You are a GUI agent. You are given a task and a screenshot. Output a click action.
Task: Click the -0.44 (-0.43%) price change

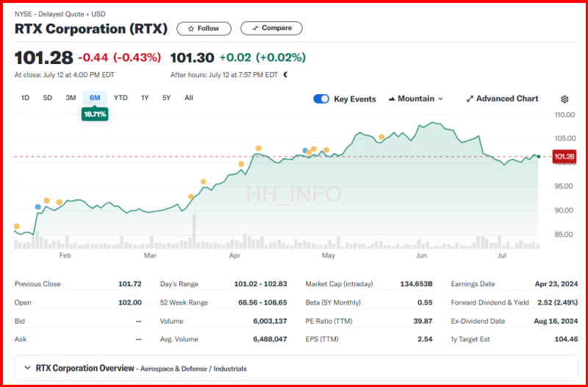[x=120, y=57]
